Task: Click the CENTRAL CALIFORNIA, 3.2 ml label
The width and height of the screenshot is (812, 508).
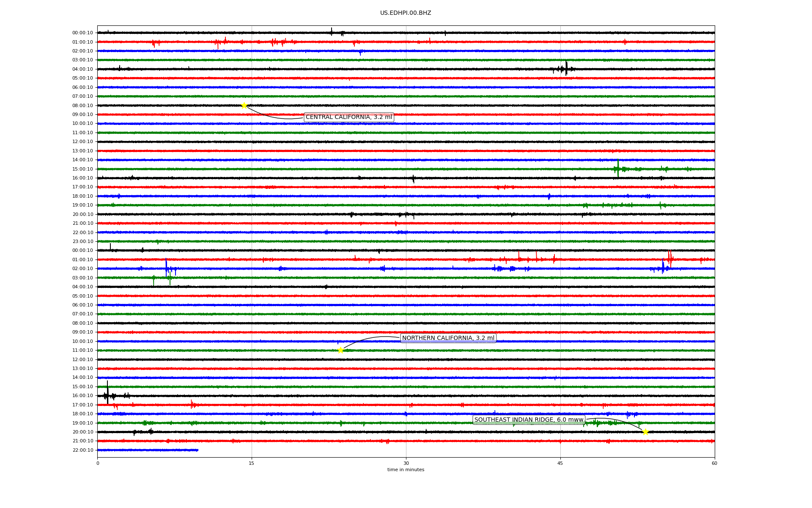Action: [x=348, y=117]
